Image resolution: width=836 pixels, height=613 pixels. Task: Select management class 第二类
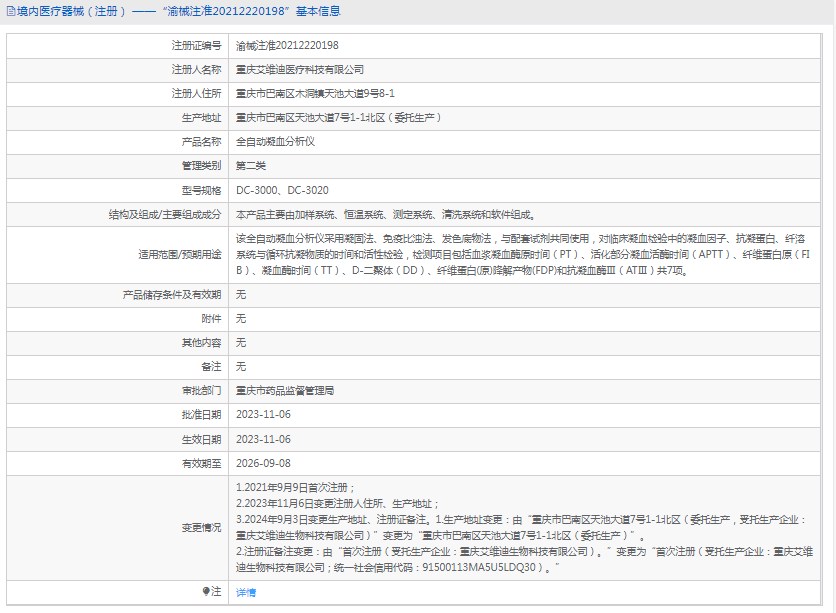click(x=251, y=166)
